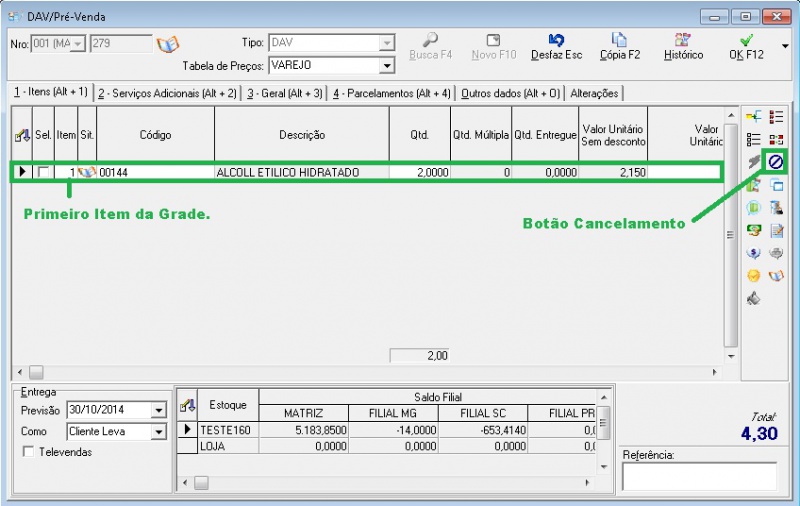This screenshot has width=800, height=506.
Task: Click the Referência text field
Action: [x=699, y=476]
